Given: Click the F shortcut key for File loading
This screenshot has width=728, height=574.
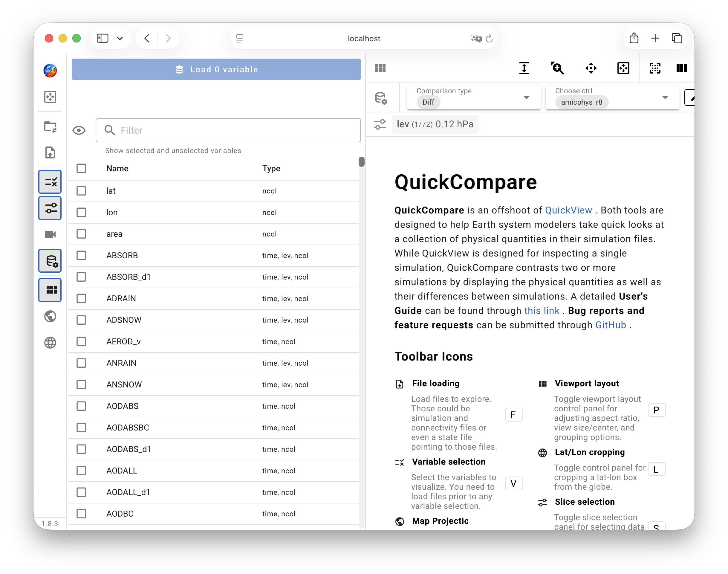Looking at the screenshot, I should pyautogui.click(x=513, y=415).
